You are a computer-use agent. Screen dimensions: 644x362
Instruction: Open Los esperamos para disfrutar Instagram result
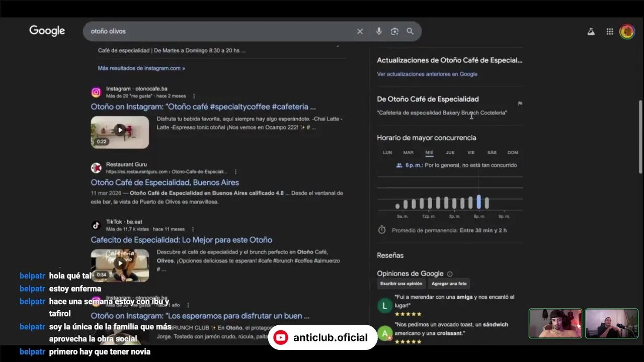tap(200, 316)
